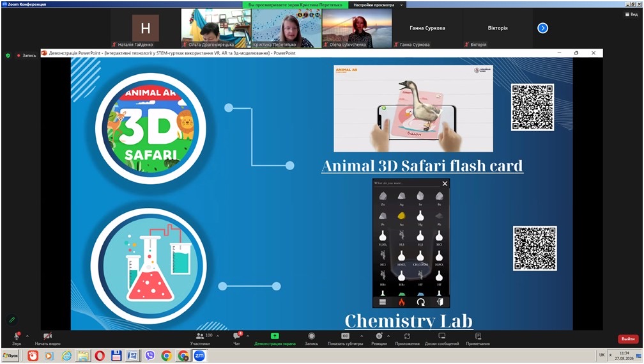
Task: Show next participants with blue arrow
Action: click(542, 28)
